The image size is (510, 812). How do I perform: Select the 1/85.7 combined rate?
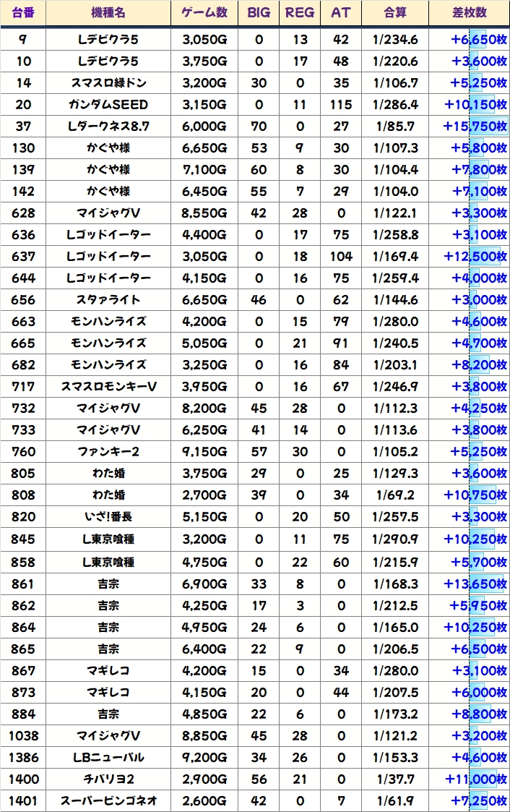tap(395, 127)
